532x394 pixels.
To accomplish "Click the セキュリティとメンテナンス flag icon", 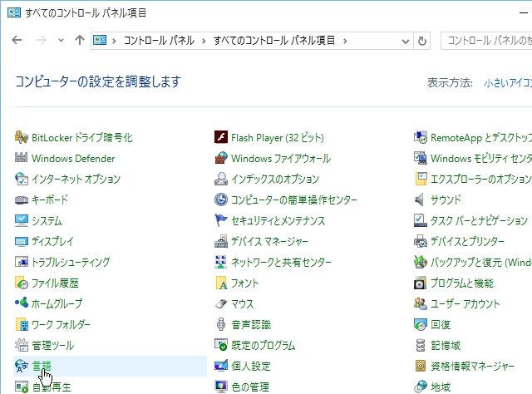I will (x=221, y=220).
